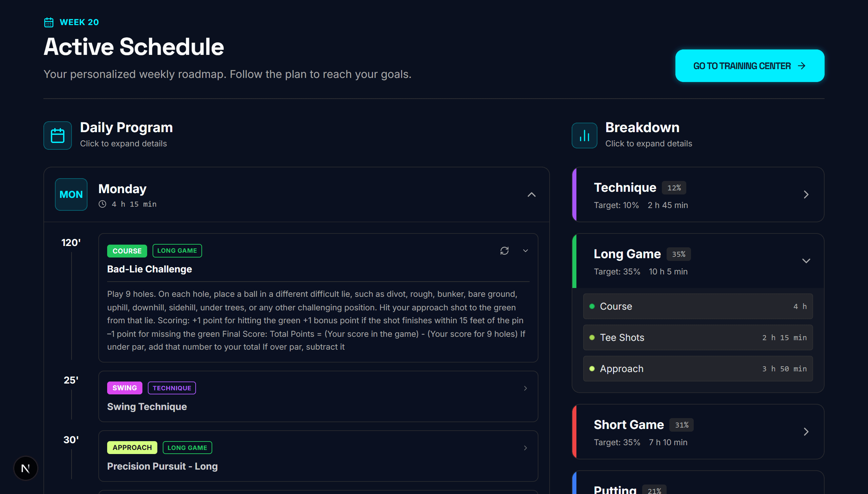Click the refresh icon on Bad-Lie Challenge
This screenshot has height=494, width=868.
point(504,250)
